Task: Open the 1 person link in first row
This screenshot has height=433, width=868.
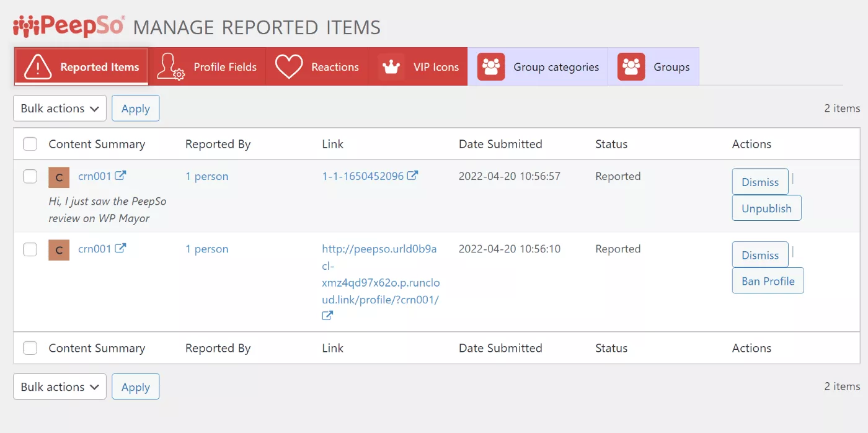Action: point(207,176)
